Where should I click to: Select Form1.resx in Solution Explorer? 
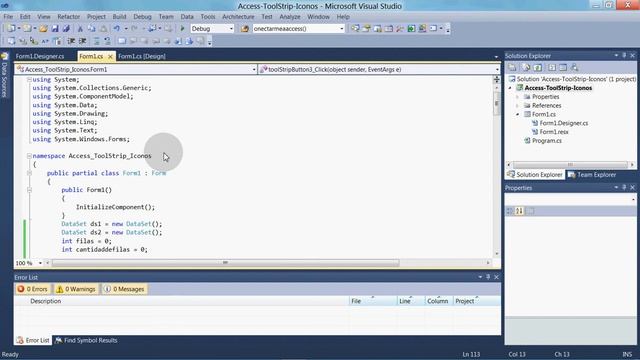click(x=553, y=132)
